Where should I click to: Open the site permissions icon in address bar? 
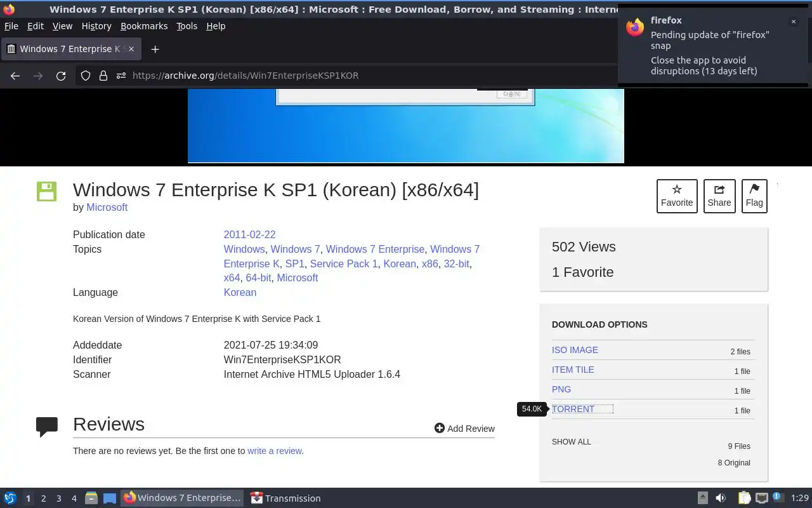121,76
